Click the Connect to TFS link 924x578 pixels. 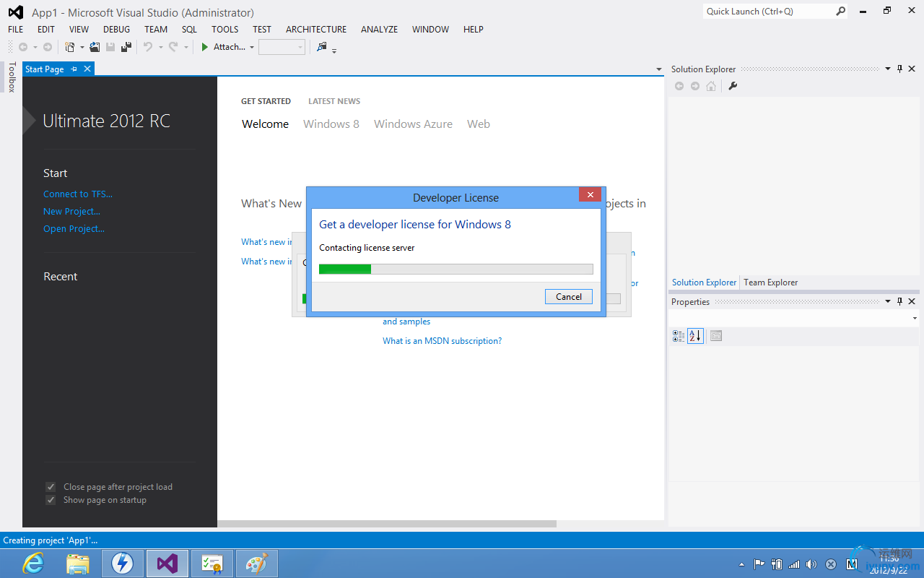click(78, 194)
